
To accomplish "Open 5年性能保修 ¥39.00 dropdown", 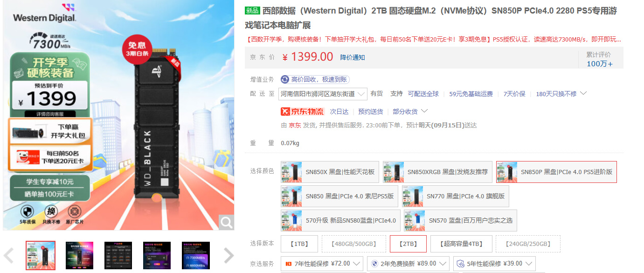I will (x=494, y=264).
